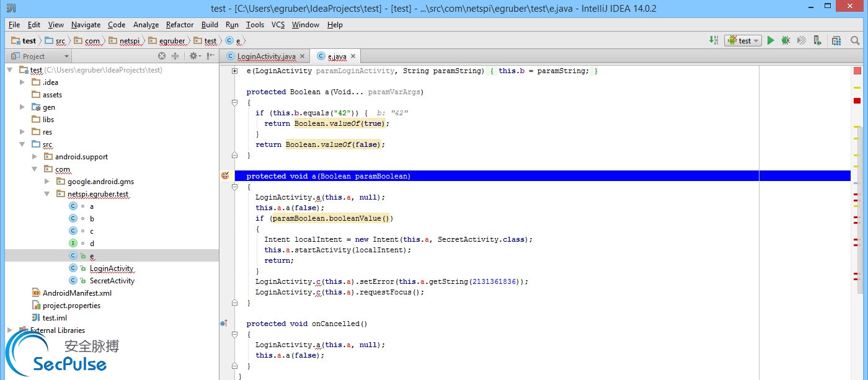Close the e.java tab

(353, 56)
